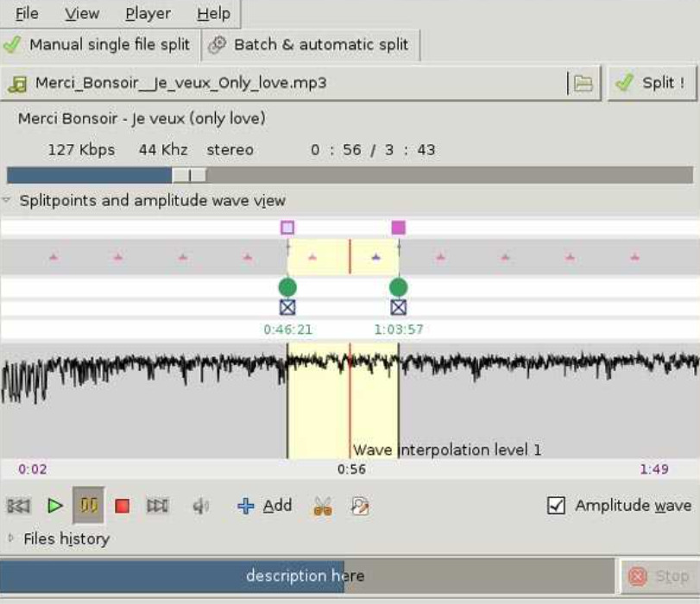This screenshot has height=604, width=700.
Task: Click the 1:03:57 splitpoint time label
Action: coord(399,330)
